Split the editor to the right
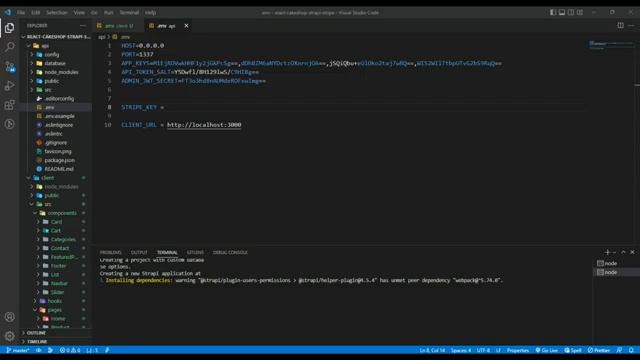The image size is (640, 360). pos(620,25)
